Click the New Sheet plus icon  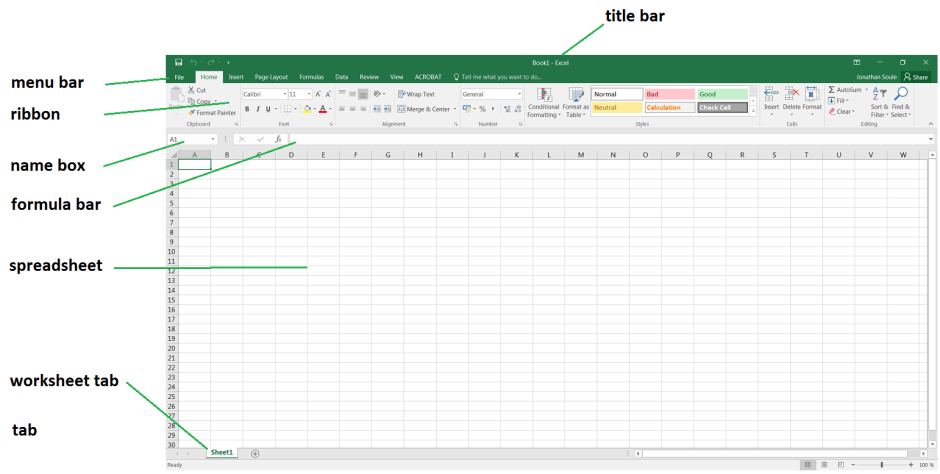click(x=255, y=454)
